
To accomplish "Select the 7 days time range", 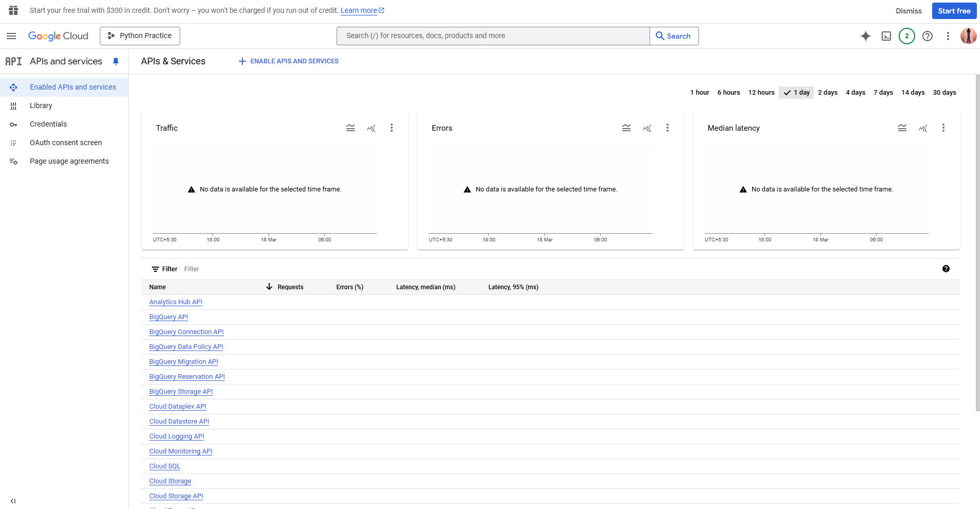I will (883, 93).
